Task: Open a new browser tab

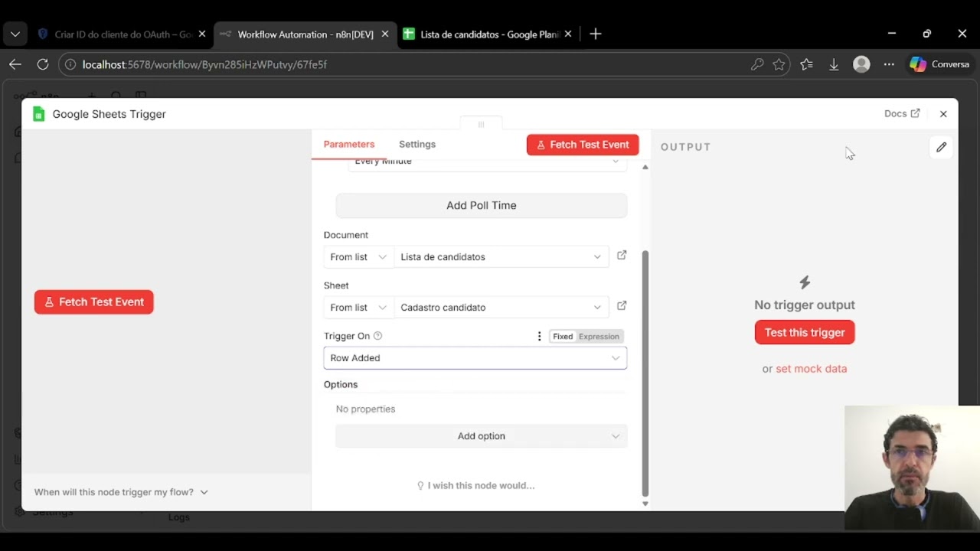Action: [596, 34]
